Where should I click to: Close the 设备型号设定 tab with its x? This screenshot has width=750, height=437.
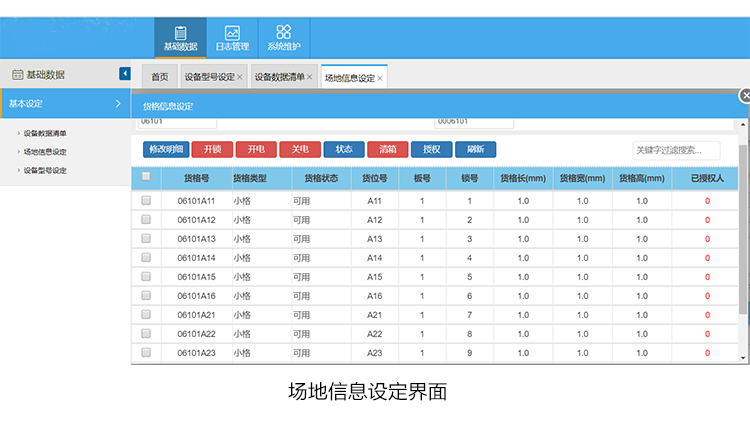click(x=240, y=77)
